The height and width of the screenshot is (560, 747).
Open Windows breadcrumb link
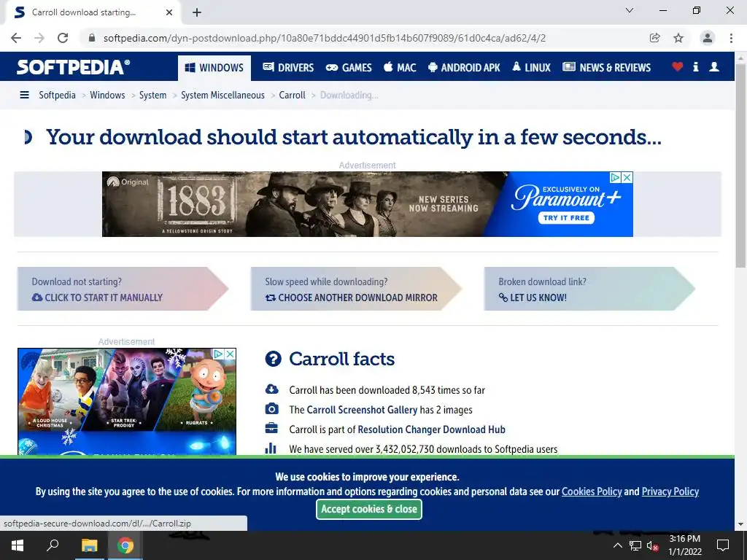pos(107,95)
